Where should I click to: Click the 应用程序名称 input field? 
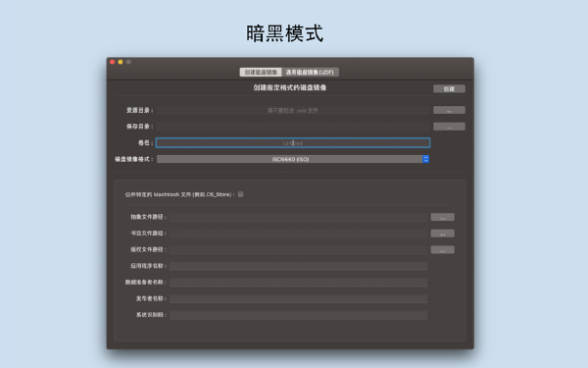[x=298, y=266]
